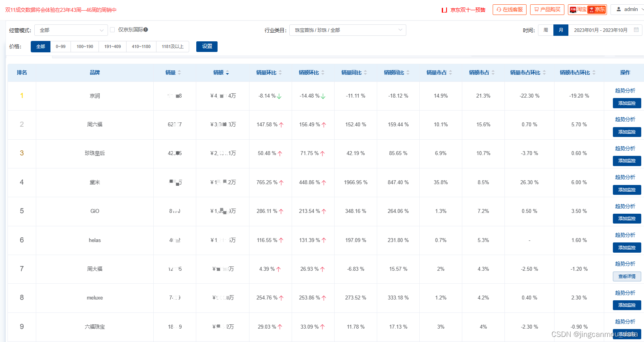The height and width of the screenshot is (342, 644).
Task: Select price range 1181及以上
Action: [x=173, y=46]
